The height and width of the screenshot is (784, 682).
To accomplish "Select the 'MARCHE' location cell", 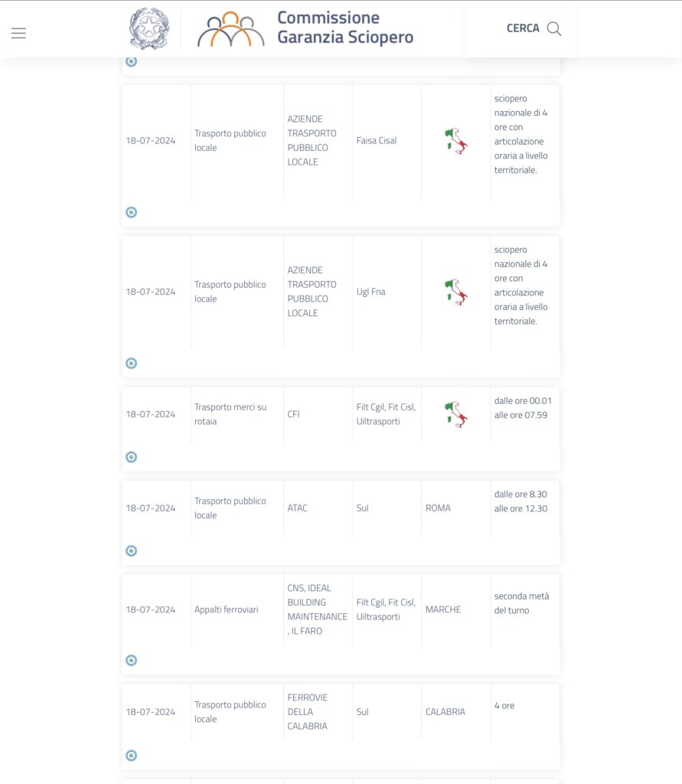I will [443, 609].
